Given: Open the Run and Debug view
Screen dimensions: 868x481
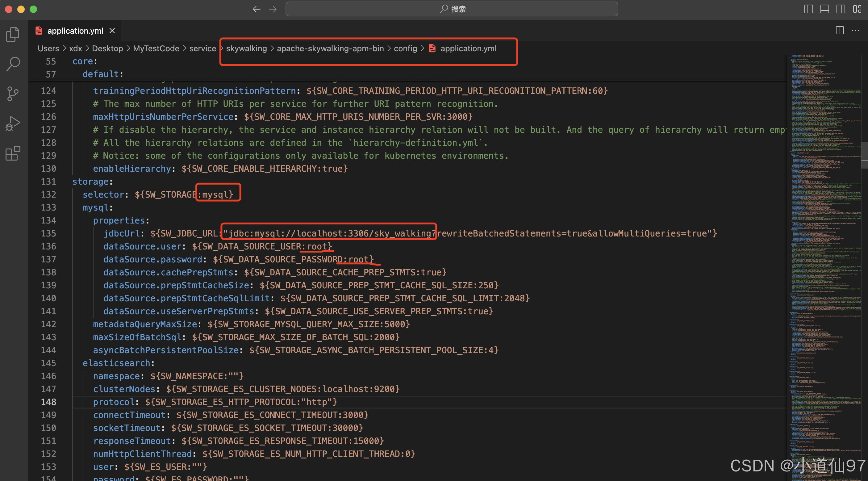Looking at the screenshot, I should pyautogui.click(x=13, y=123).
